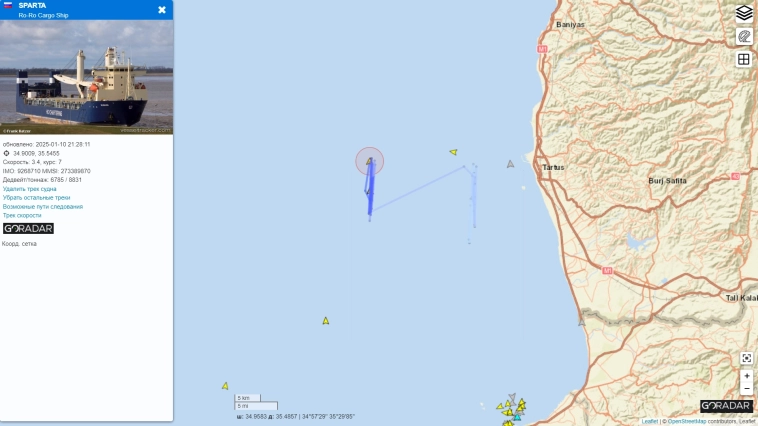Toggle "Коорд. сетка" coordinate grid
The width and height of the screenshot is (758, 426).
(19, 244)
